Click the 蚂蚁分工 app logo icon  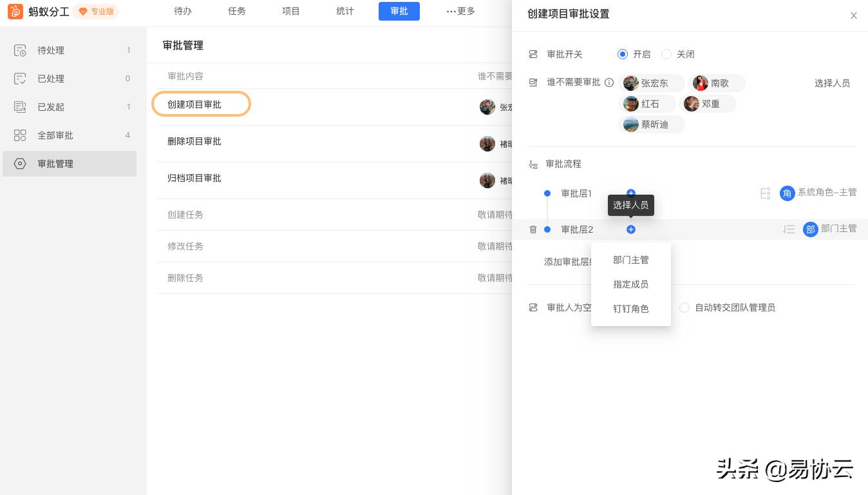coord(15,11)
